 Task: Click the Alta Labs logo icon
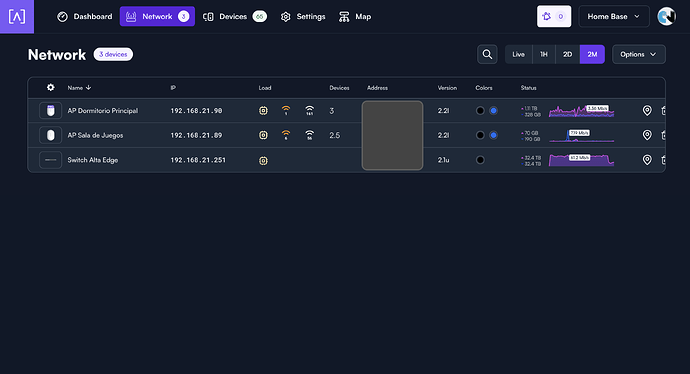pyautogui.click(x=17, y=17)
